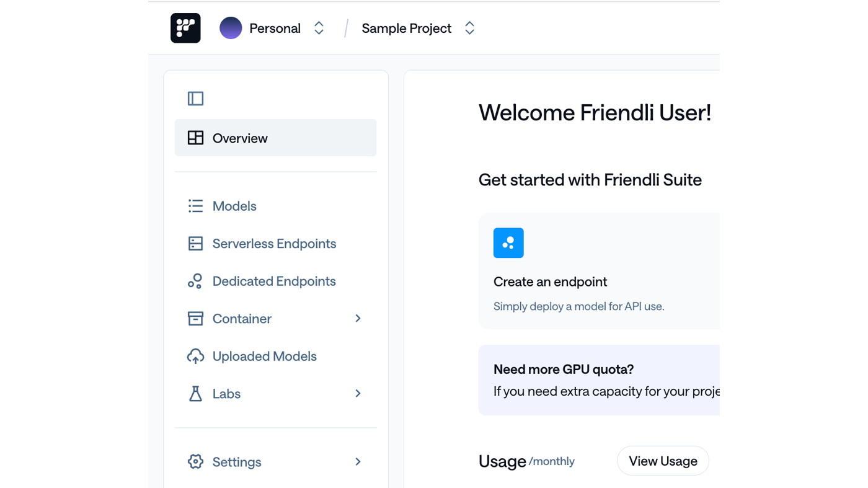868x488 pixels.
Task: Click the Container archive box icon
Action: coord(195,319)
